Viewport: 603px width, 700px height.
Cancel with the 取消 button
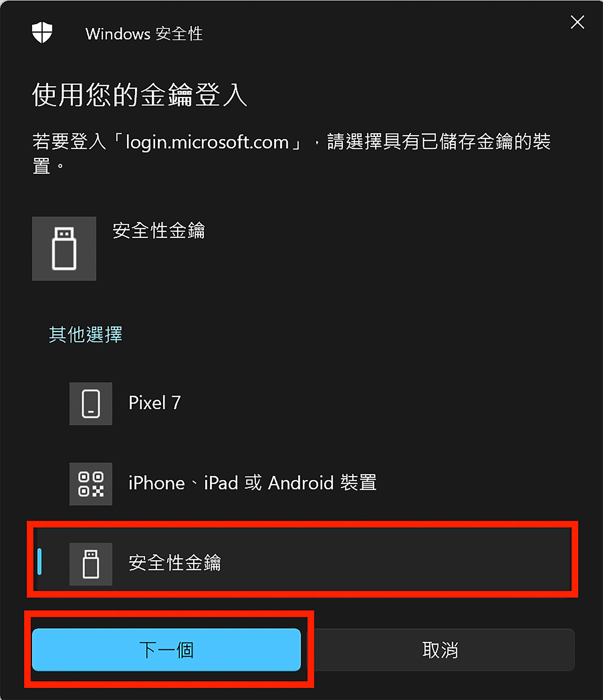(x=440, y=650)
